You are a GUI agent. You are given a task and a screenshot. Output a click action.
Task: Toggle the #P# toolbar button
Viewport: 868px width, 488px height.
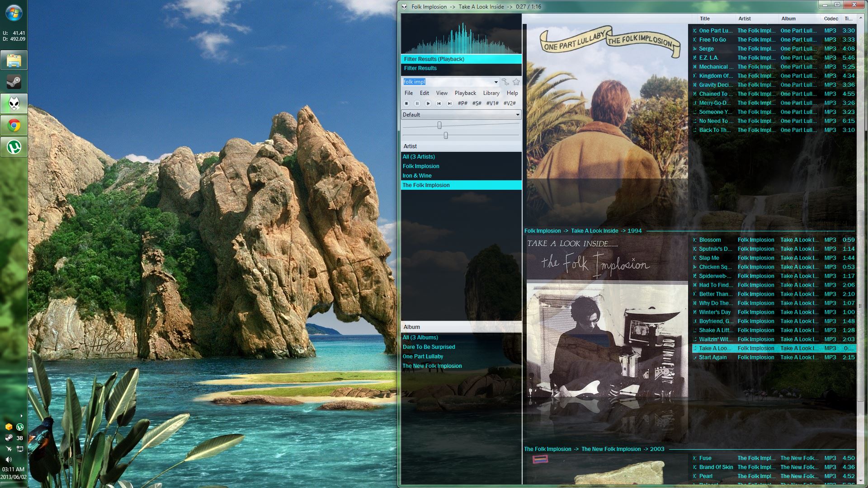pyautogui.click(x=462, y=103)
